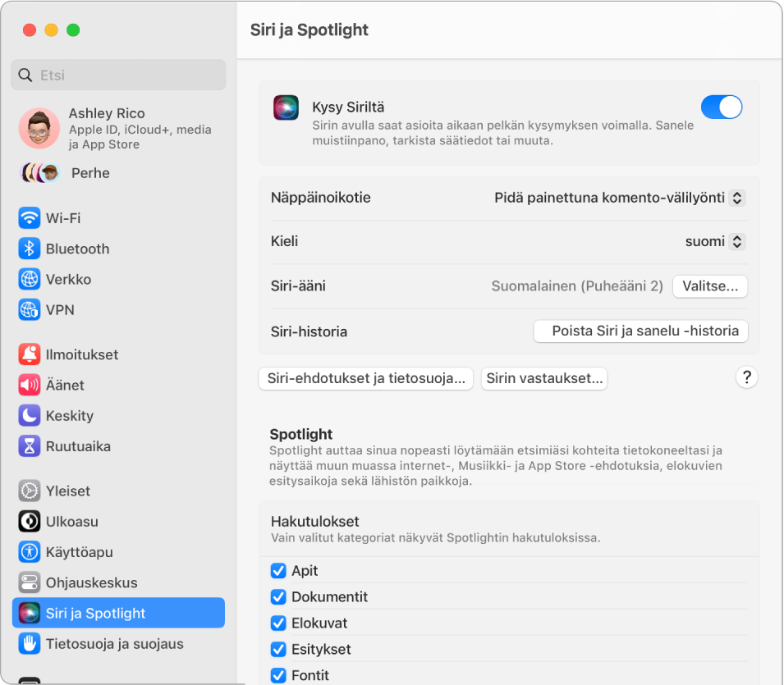Viewport: 784px width, 685px height.
Task: Open Ohjauskeskus settings icon
Action: (x=30, y=582)
